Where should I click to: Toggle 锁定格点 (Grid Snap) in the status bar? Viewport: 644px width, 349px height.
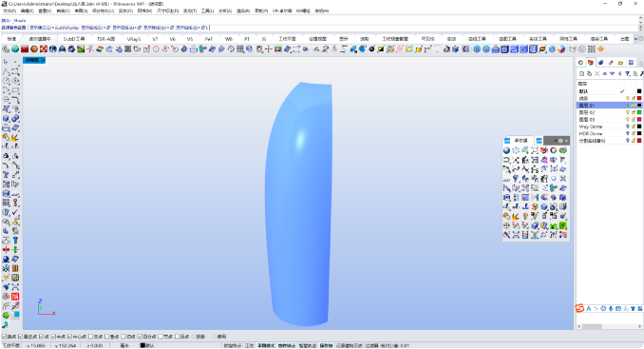tap(233, 346)
